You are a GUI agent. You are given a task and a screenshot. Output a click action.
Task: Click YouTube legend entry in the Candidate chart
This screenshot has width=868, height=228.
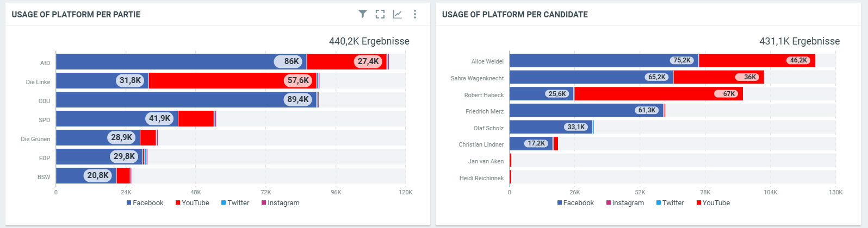[713, 203]
